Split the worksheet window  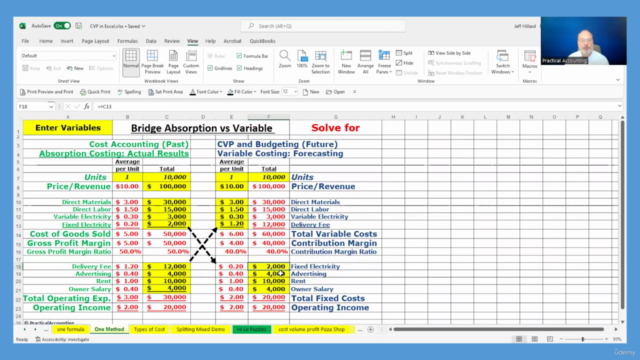tap(404, 53)
